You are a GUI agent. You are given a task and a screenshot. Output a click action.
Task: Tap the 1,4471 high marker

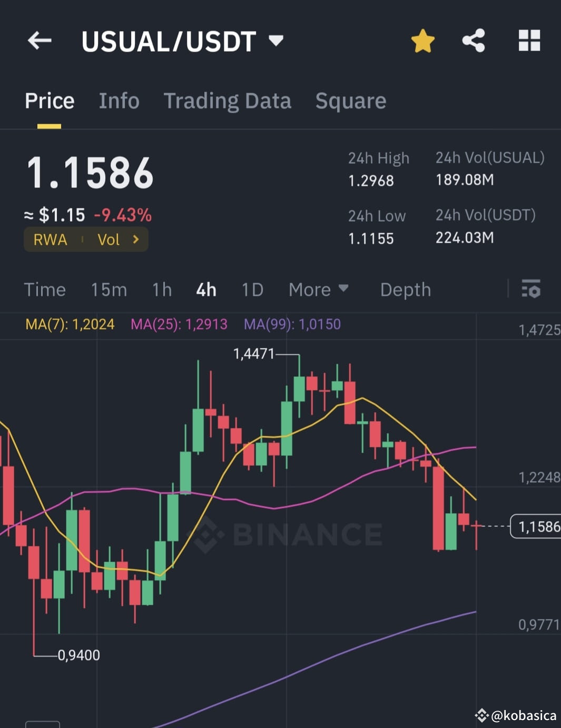pyautogui.click(x=254, y=354)
